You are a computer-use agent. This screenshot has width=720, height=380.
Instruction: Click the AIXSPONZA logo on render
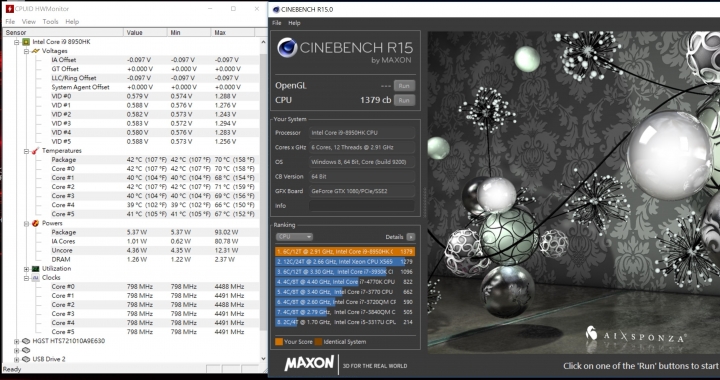click(x=636, y=335)
